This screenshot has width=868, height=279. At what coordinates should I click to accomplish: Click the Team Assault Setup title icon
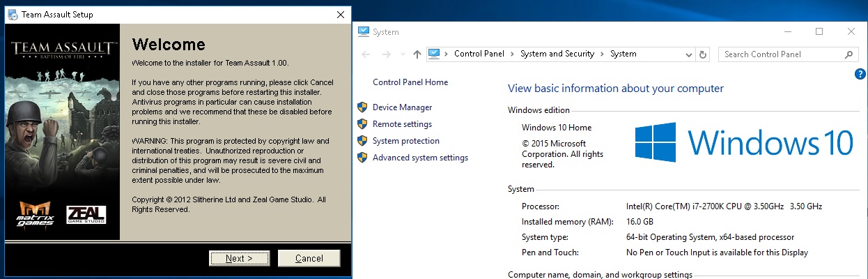click(13, 15)
